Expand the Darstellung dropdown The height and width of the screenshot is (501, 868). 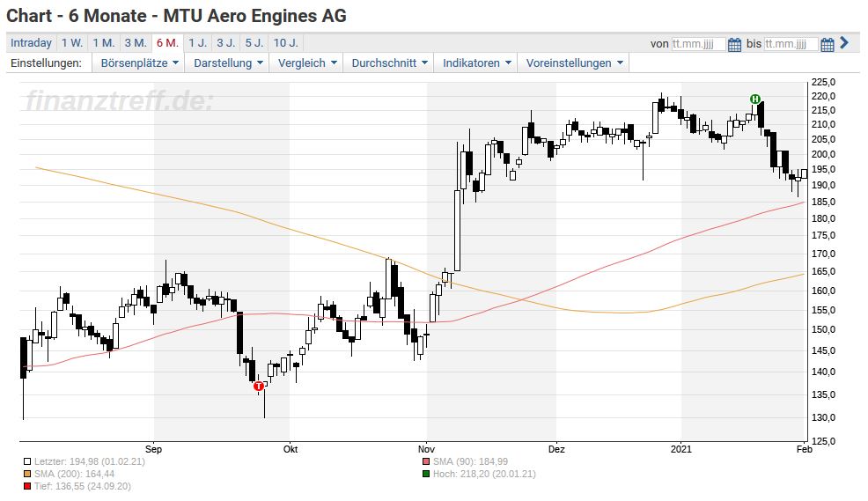point(228,63)
